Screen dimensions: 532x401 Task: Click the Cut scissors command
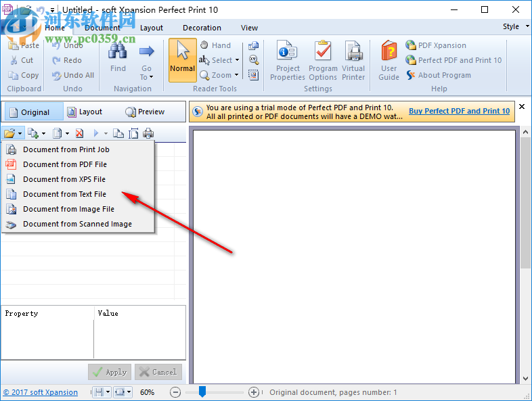[x=22, y=60]
